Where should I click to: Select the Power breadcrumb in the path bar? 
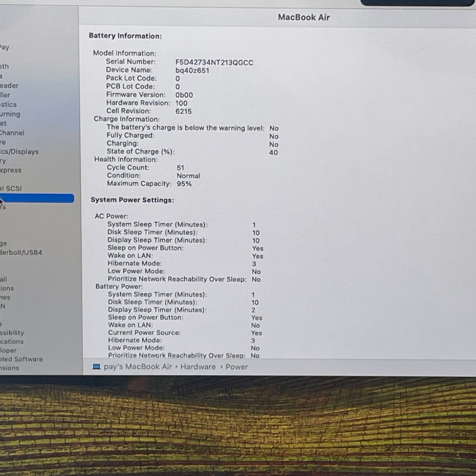(237, 367)
